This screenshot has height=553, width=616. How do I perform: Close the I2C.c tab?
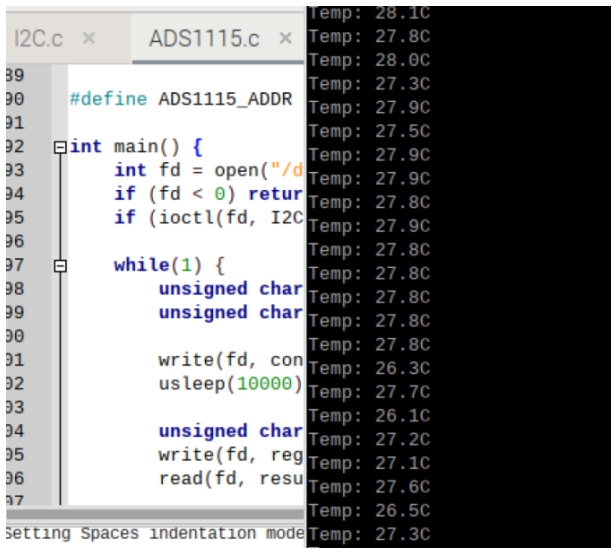[x=88, y=38]
